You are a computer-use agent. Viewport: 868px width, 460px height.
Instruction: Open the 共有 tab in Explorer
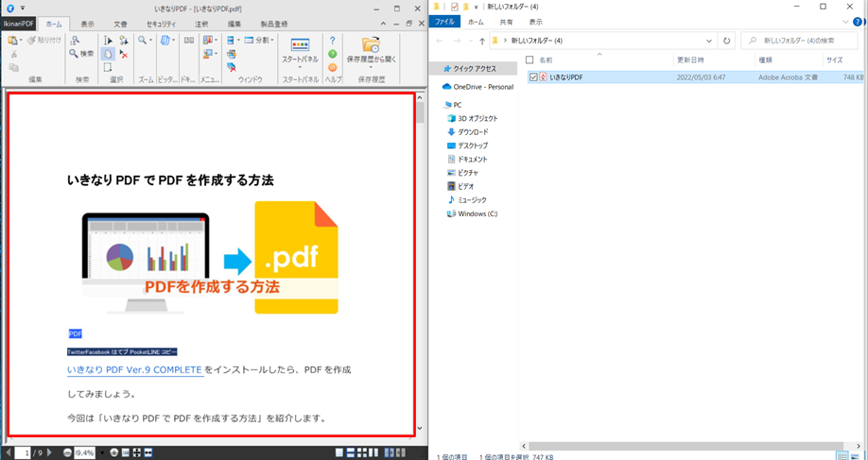[506, 22]
